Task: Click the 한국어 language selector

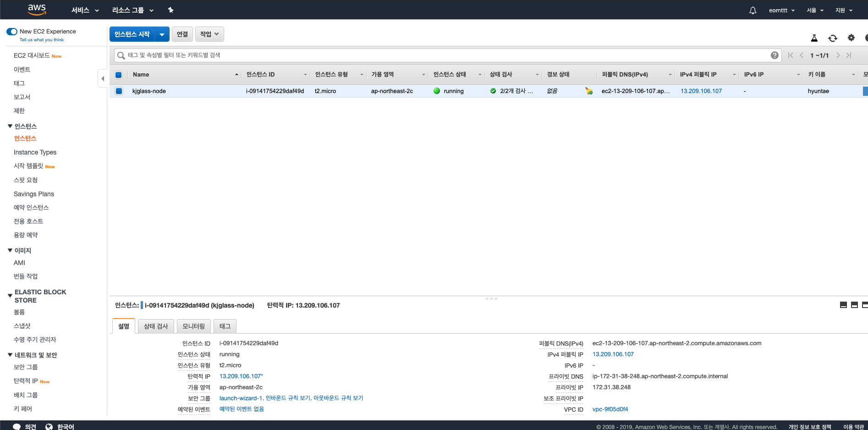Action: (x=66, y=427)
